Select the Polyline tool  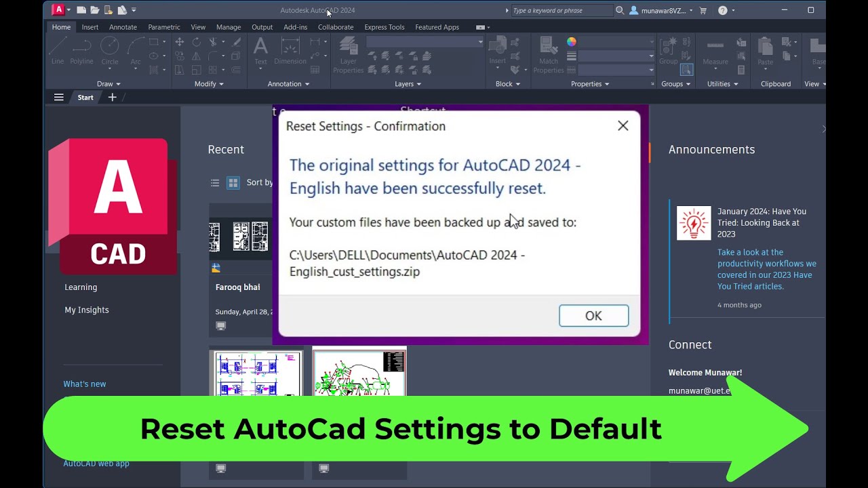tap(82, 50)
